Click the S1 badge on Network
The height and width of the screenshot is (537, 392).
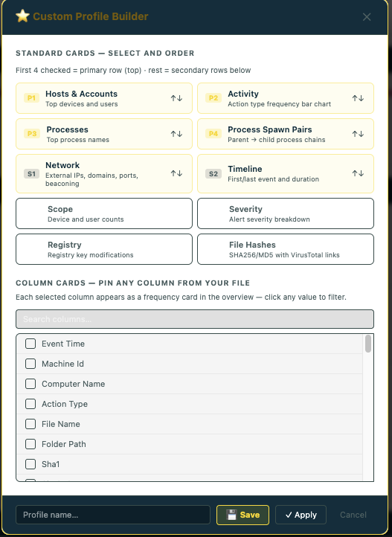point(31,173)
